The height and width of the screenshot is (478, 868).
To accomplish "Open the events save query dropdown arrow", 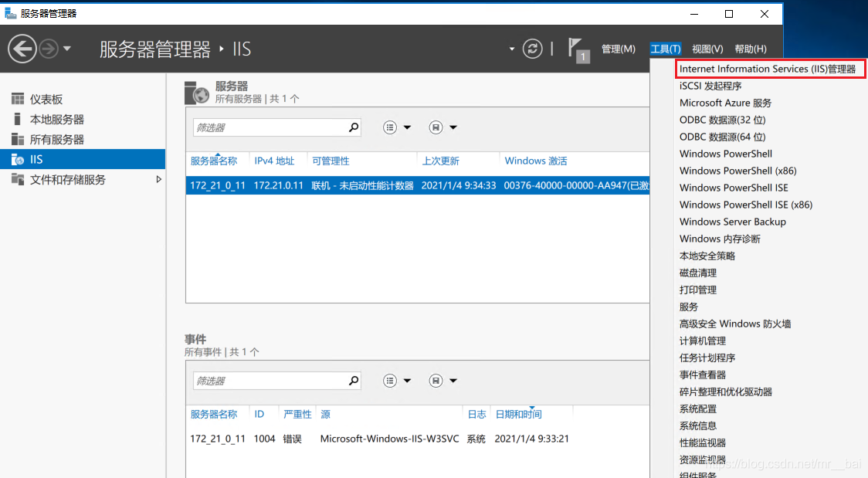I will [453, 381].
